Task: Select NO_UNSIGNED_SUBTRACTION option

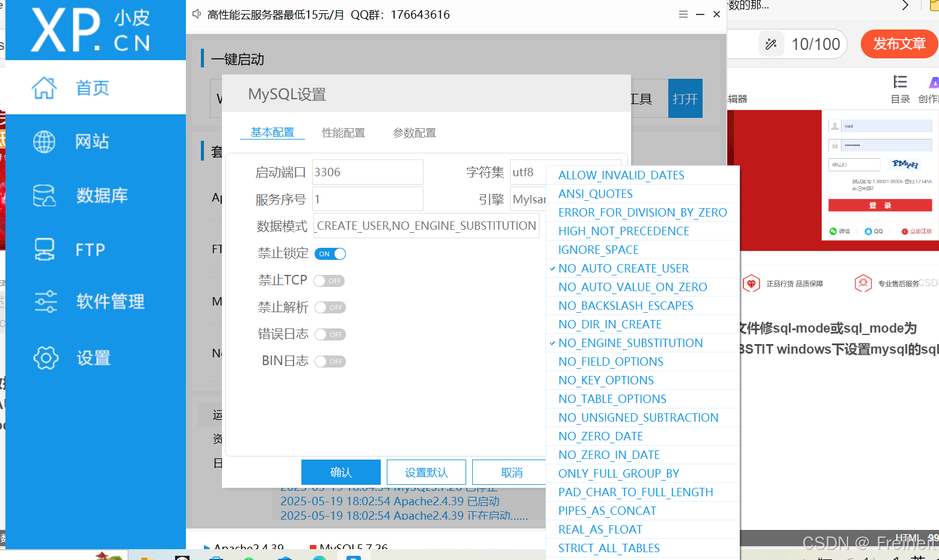Action: coord(642,417)
